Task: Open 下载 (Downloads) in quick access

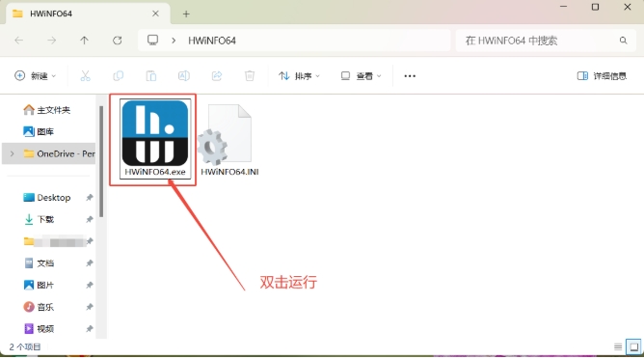Action: 39,219
